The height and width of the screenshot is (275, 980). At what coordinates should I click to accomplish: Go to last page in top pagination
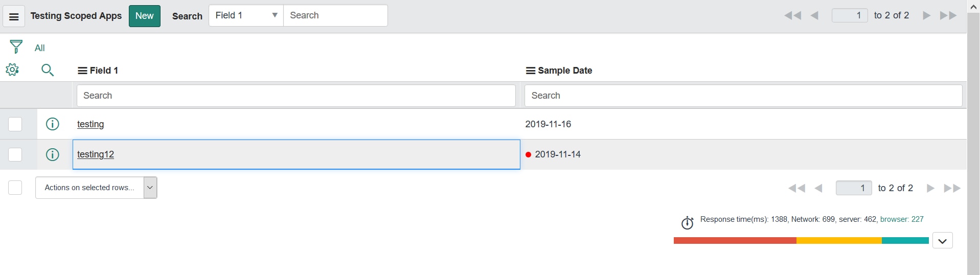[x=948, y=15]
